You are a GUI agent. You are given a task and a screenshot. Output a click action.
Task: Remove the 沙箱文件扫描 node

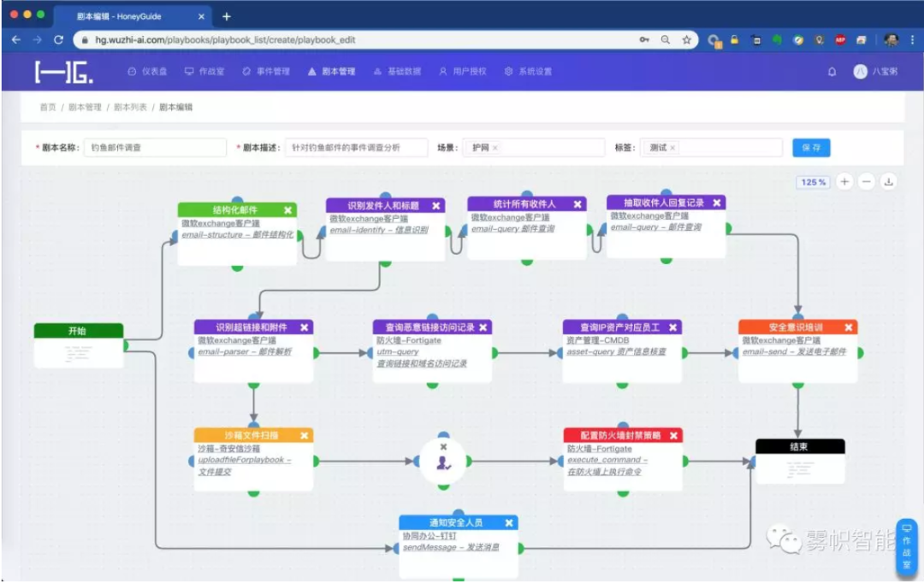point(304,436)
